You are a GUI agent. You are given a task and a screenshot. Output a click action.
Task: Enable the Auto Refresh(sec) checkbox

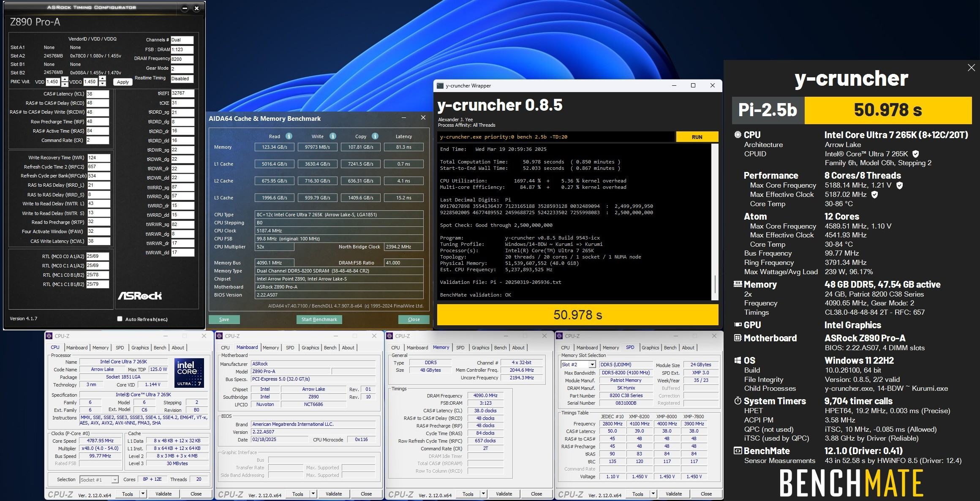[x=120, y=319]
